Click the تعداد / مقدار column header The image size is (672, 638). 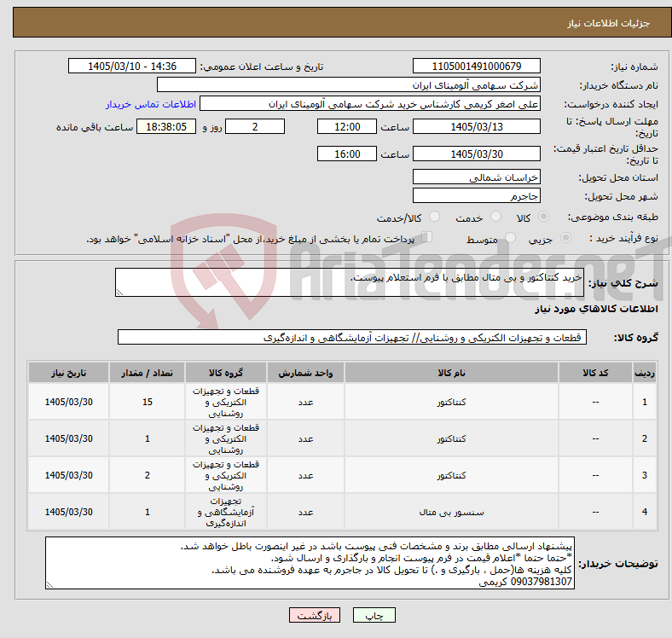coord(147,373)
